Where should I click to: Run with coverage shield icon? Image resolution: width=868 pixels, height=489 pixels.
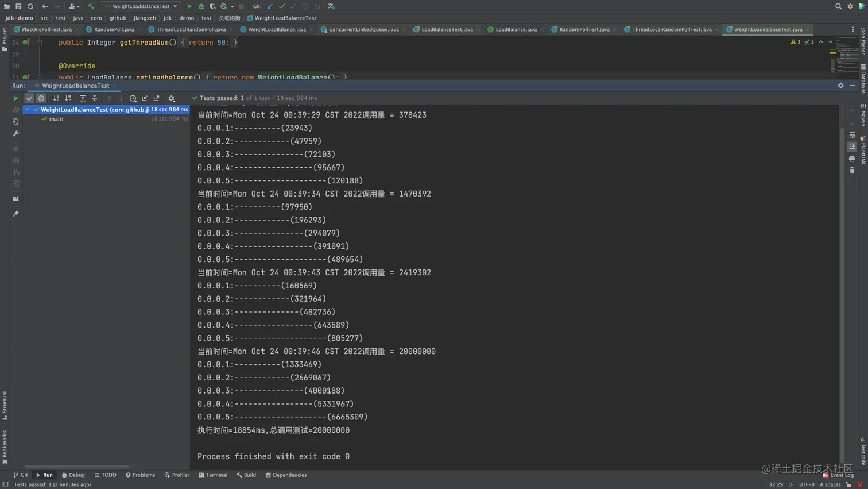(212, 6)
